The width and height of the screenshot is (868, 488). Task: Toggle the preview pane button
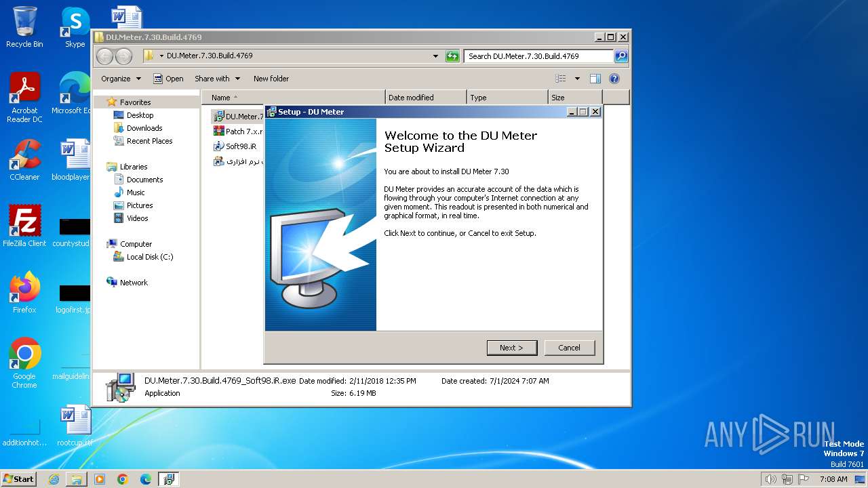pyautogui.click(x=595, y=79)
